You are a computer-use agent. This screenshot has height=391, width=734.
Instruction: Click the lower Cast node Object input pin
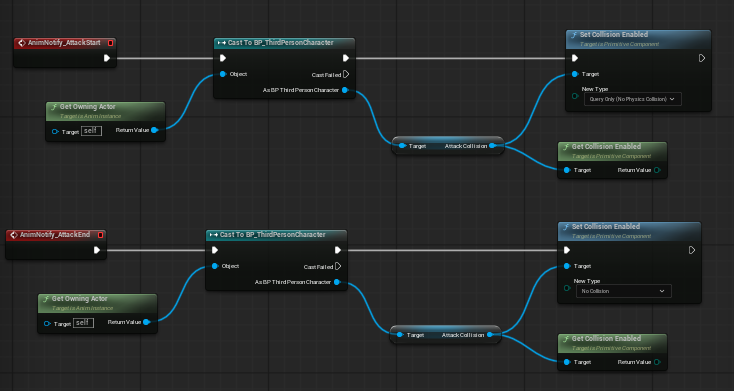coord(215,266)
